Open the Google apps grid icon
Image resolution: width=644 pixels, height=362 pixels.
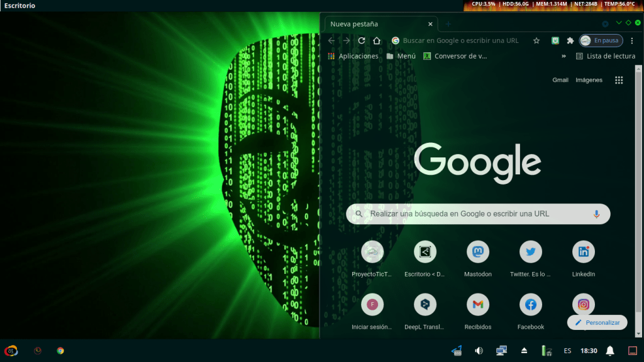(619, 80)
